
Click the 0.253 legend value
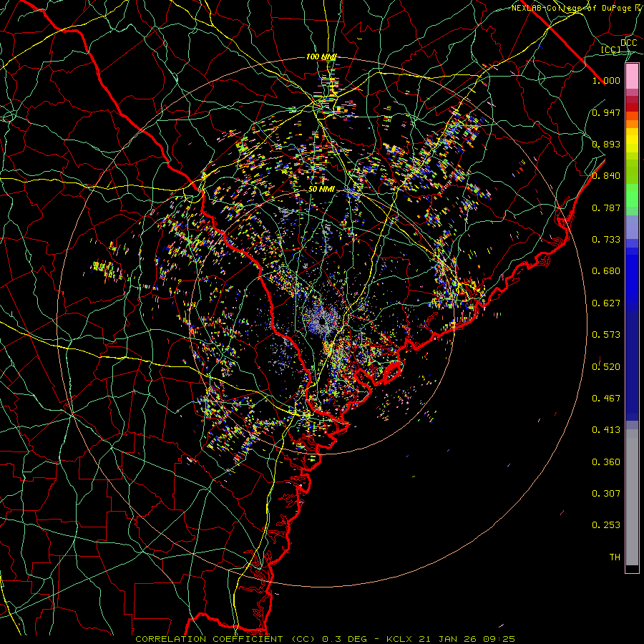tap(606, 525)
